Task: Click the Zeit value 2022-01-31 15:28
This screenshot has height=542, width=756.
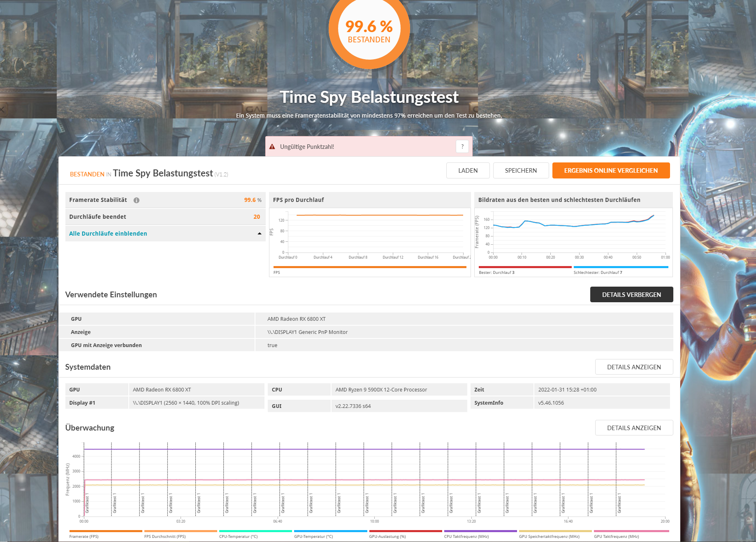Action: click(567, 390)
